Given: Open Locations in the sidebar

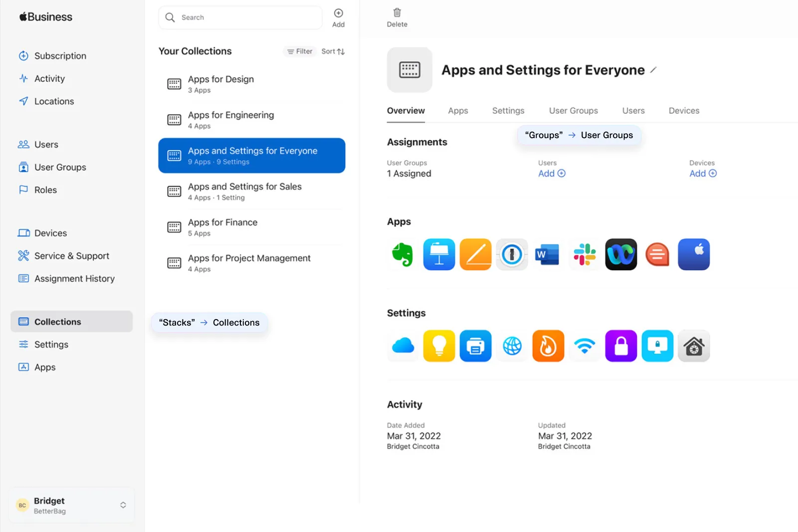Looking at the screenshot, I should (x=46, y=101).
